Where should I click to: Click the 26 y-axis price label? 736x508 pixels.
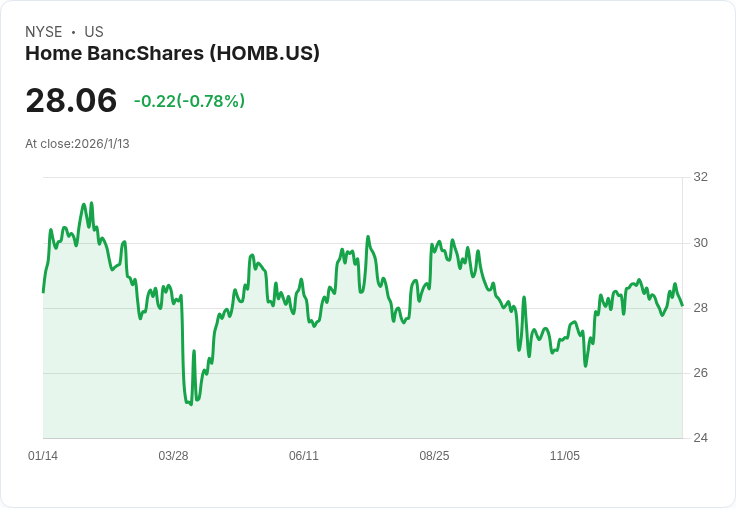click(x=700, y=373)
